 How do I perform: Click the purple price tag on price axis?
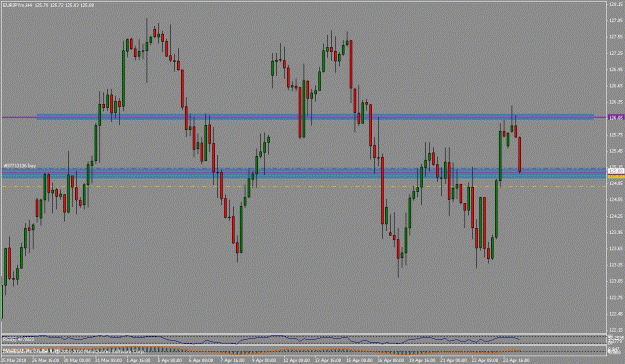coord(616,118)
